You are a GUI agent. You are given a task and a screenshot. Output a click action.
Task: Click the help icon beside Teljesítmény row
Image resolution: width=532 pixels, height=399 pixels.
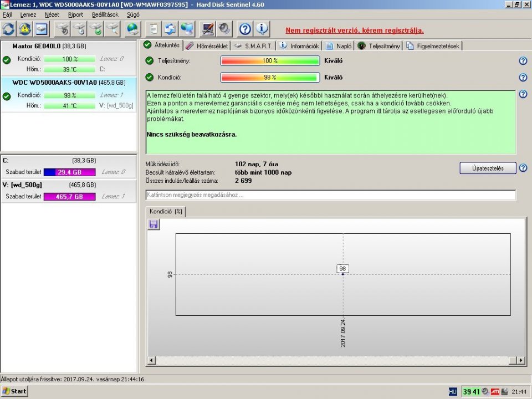(x=523, y=61)
